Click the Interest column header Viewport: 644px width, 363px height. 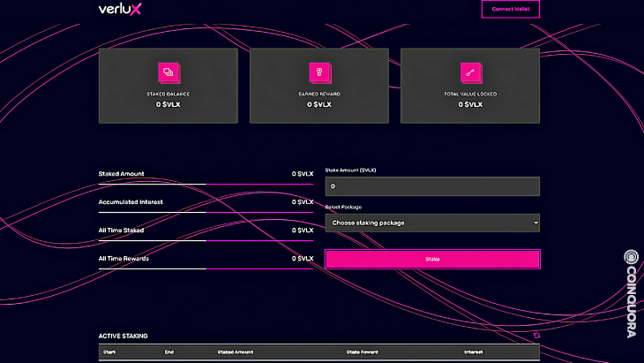point(474,352)
